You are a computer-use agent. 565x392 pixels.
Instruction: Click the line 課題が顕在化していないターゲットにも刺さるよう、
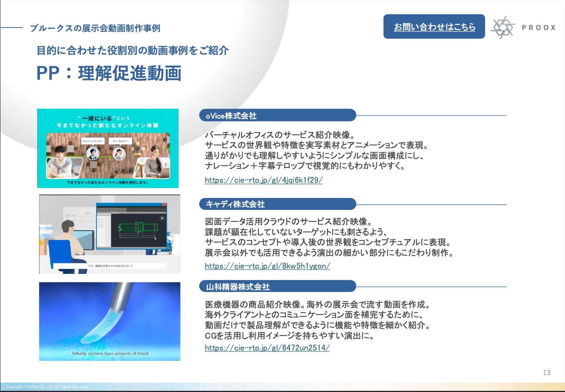pos(297,232)
